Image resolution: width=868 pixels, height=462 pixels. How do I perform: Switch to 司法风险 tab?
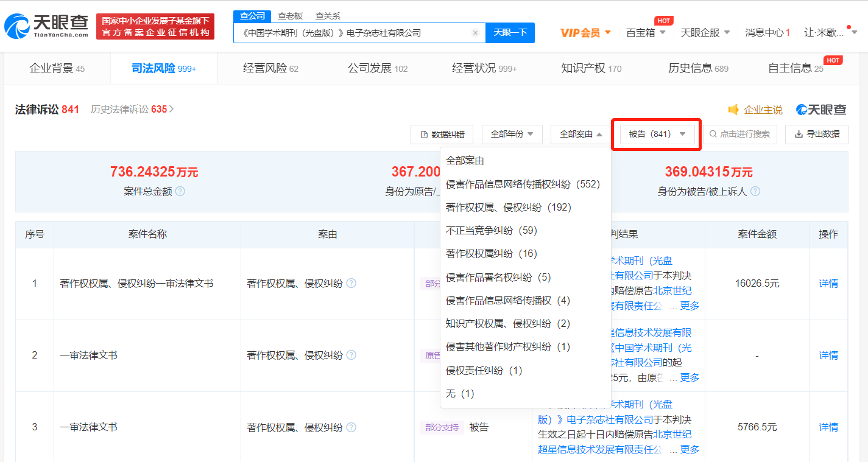(x=164, y=68)
